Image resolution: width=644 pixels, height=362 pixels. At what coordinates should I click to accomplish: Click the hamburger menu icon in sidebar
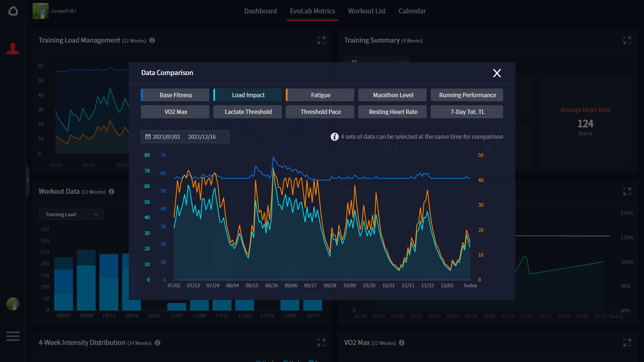(x=13, y=336)
